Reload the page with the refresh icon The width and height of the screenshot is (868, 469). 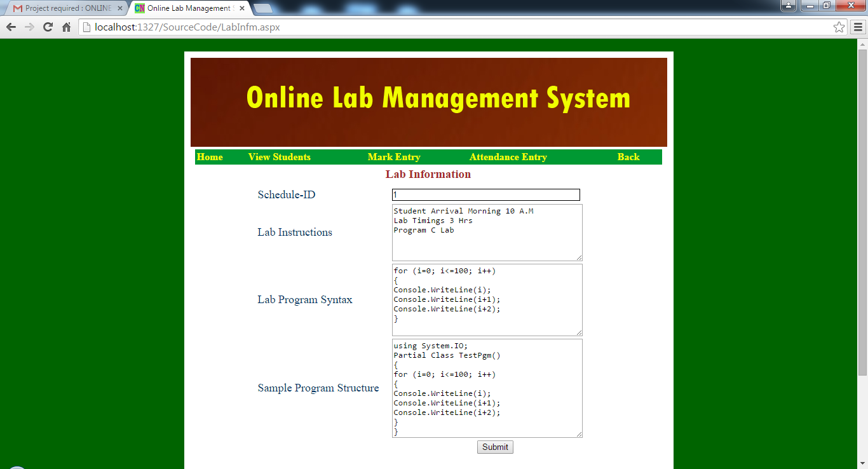tap(48, 27)
